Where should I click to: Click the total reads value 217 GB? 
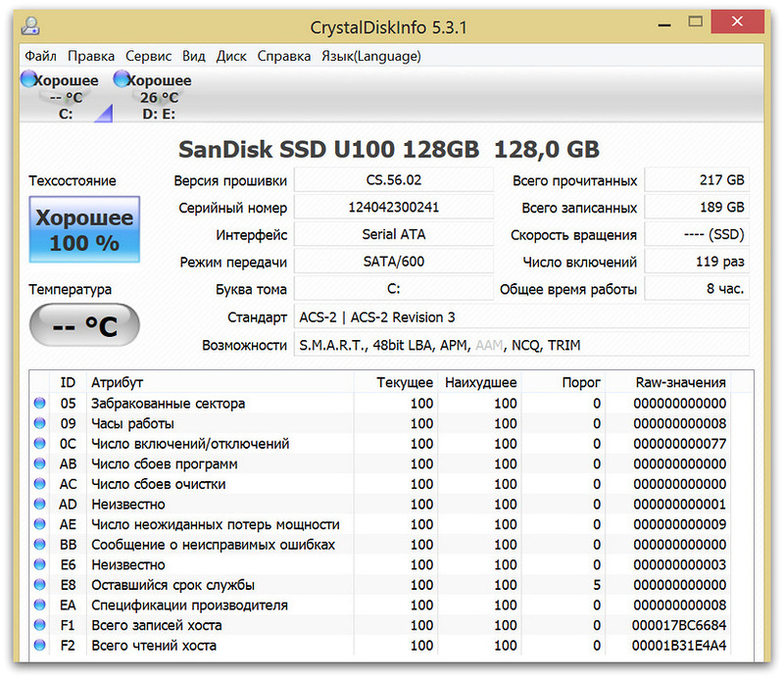[x=697, y=180]
